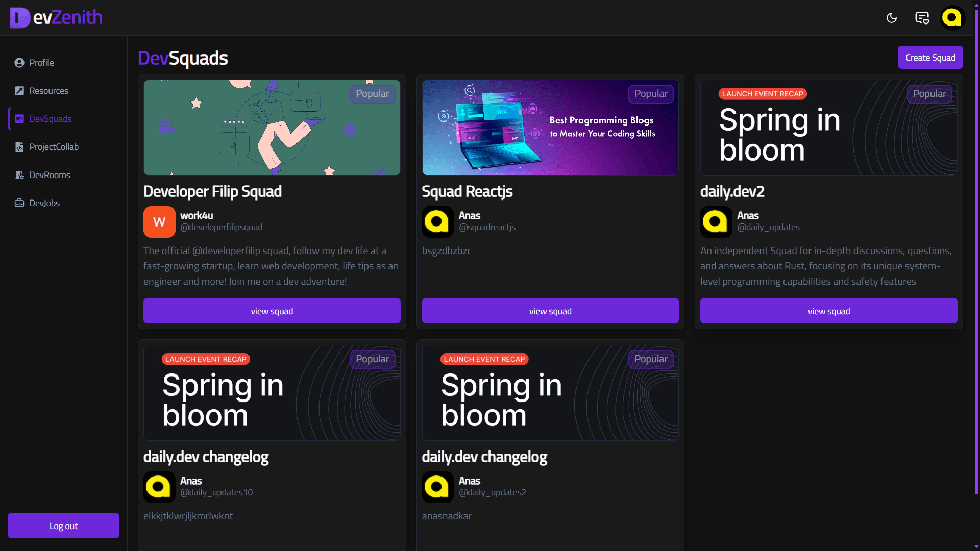Open Resources from the sidebar
The height and width of the screenshot is (551, 980).
(48, 91)
